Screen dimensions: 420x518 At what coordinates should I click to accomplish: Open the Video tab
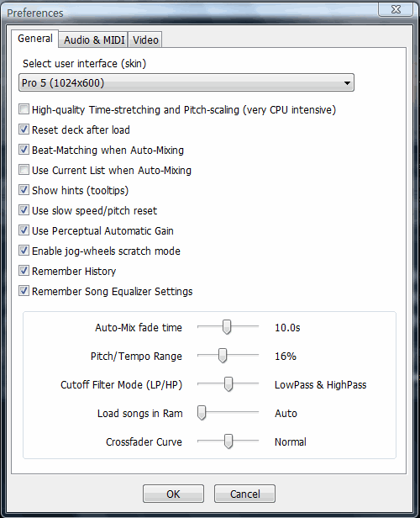tap(145, 40)
